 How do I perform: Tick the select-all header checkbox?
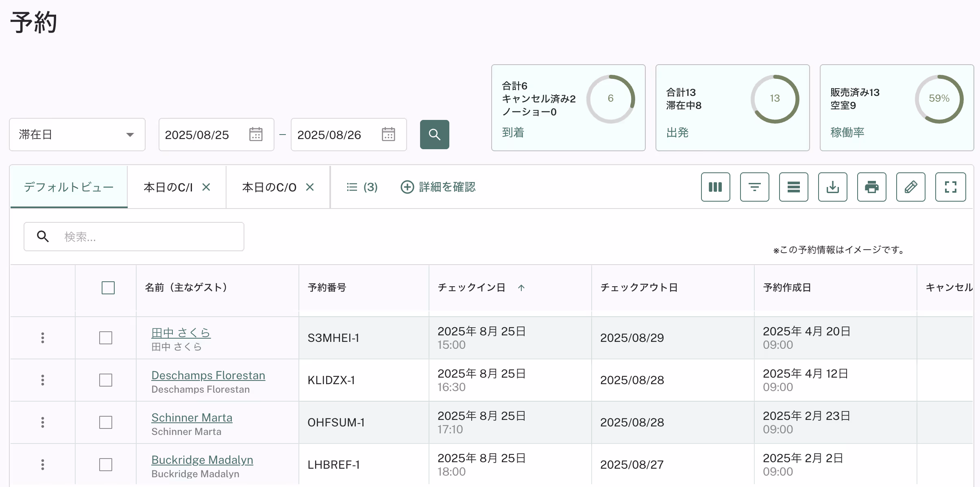pos(108,288)
